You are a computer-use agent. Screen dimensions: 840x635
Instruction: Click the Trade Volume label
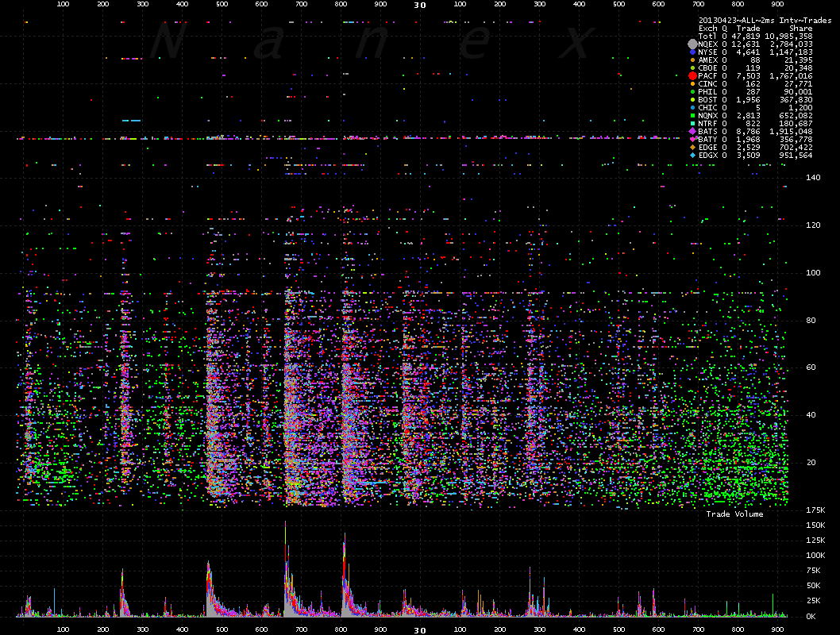point(734,514)
